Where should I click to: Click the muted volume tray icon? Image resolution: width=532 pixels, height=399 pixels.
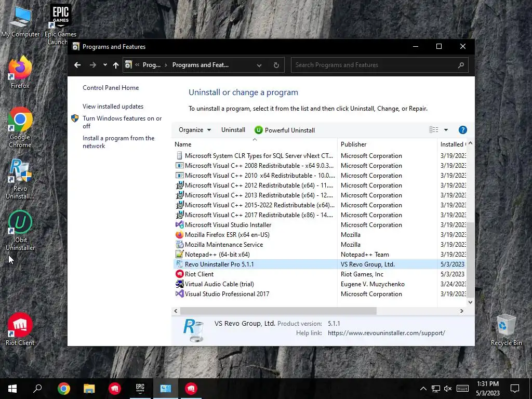[448, 389]
